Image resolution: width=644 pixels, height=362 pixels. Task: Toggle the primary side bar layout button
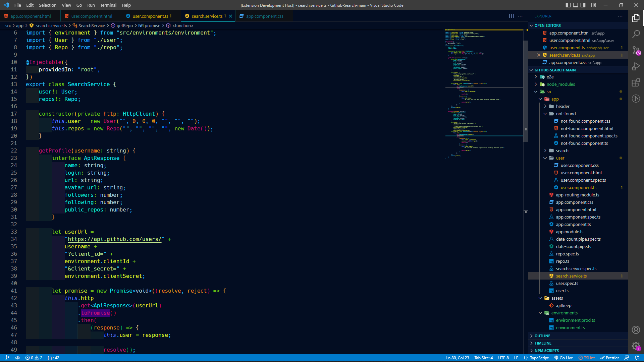[x=568, y=5]
